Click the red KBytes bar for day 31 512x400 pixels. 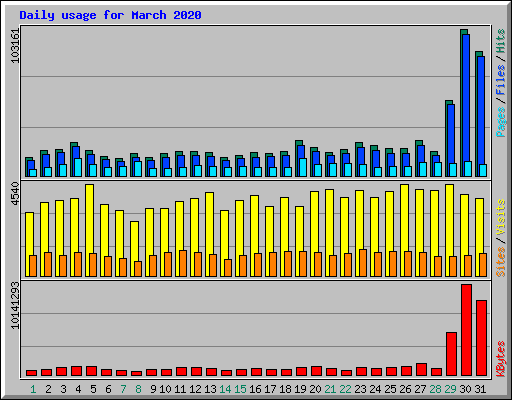click(x=481, y=338)
